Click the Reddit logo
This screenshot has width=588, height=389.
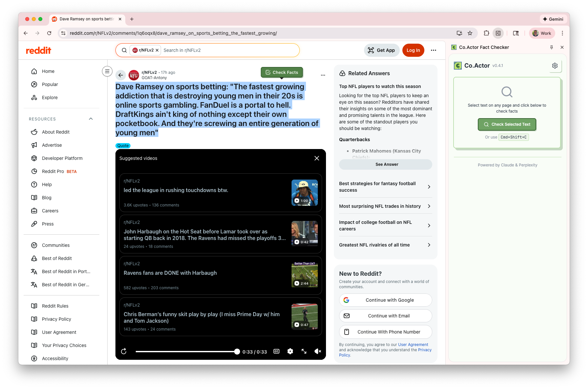click(38, 50)
